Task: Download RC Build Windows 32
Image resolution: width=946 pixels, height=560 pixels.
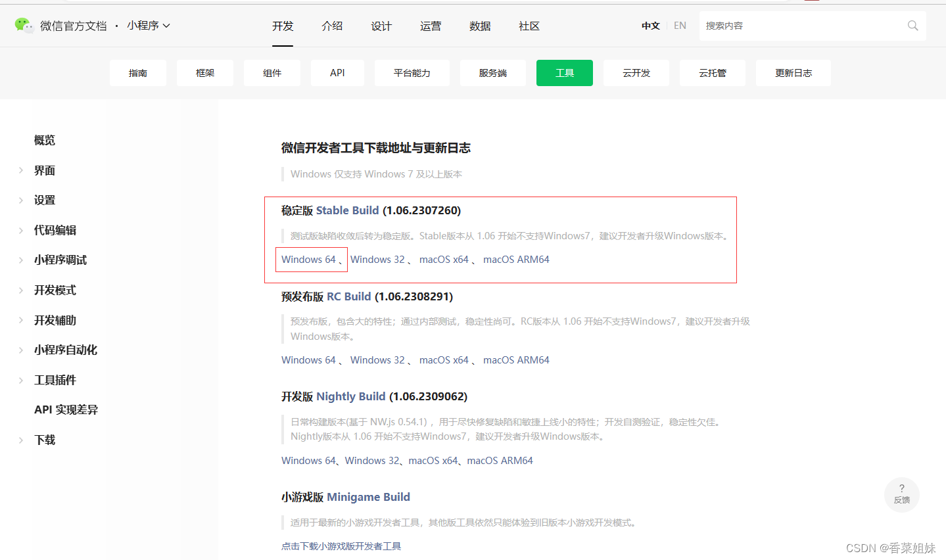Action: click(377, 360)
